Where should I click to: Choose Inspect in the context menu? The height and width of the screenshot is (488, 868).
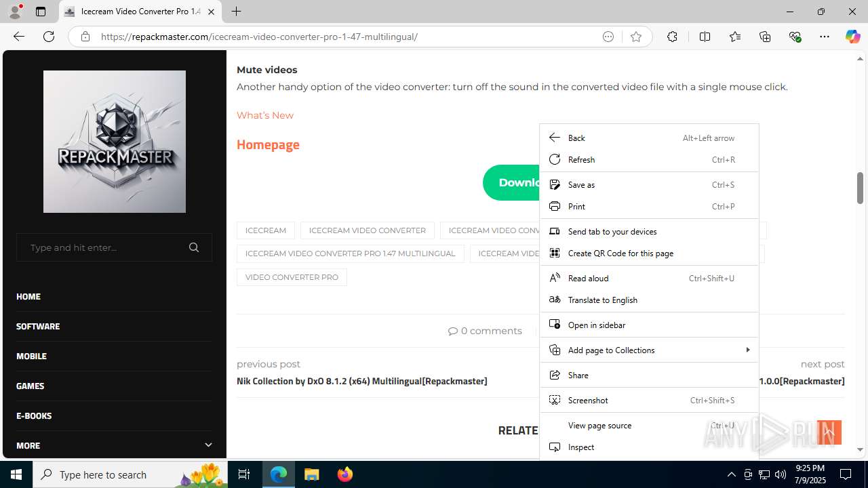[x=649, y=447]
